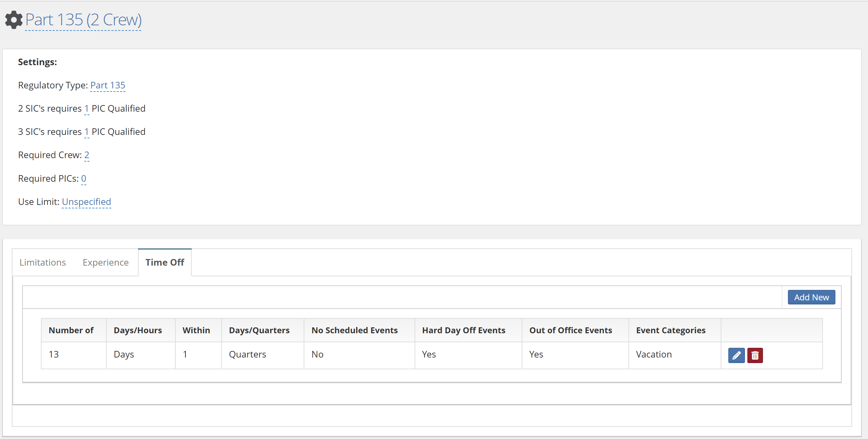Click the blue pencil edit icon
This screenshot has width=868, height=439.
[x=736, y=355]
